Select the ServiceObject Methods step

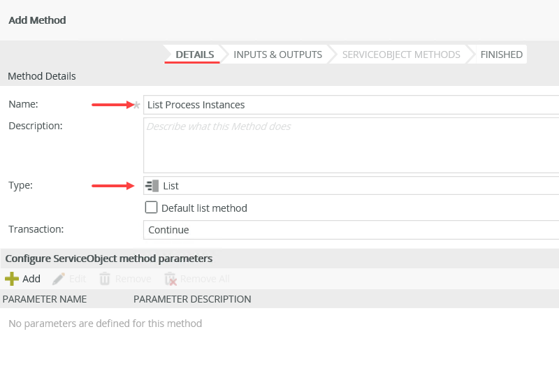tap(400, 55)
